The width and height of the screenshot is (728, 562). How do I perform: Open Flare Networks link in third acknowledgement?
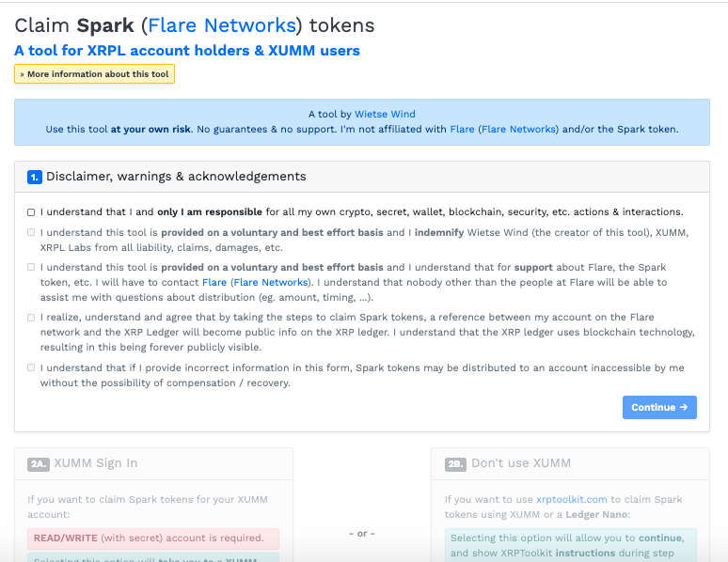(271, 282)
